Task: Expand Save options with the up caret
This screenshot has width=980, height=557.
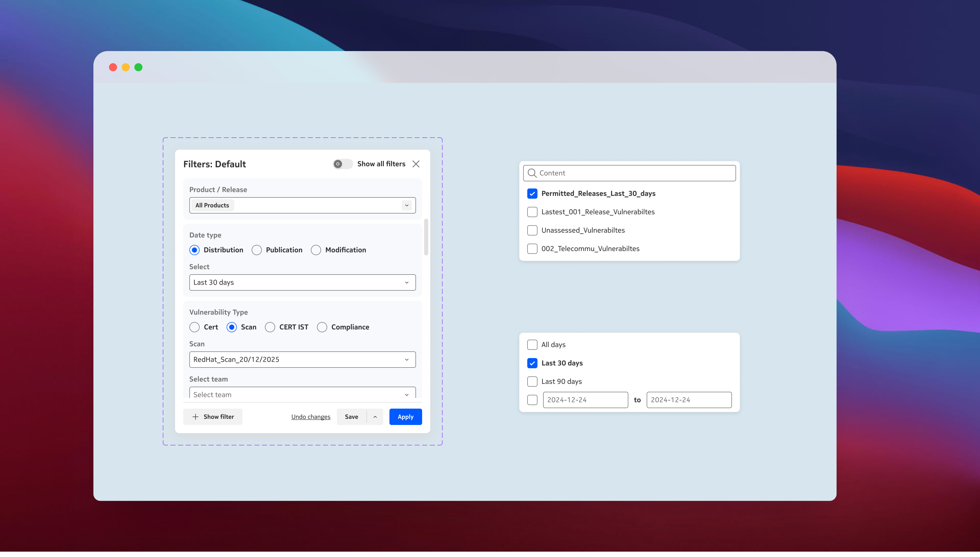Action: (375, 417)
